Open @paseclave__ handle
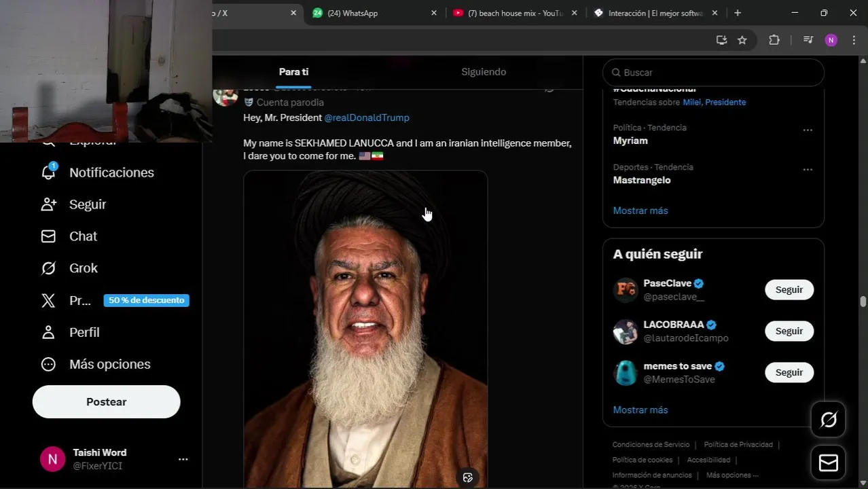 674,297
